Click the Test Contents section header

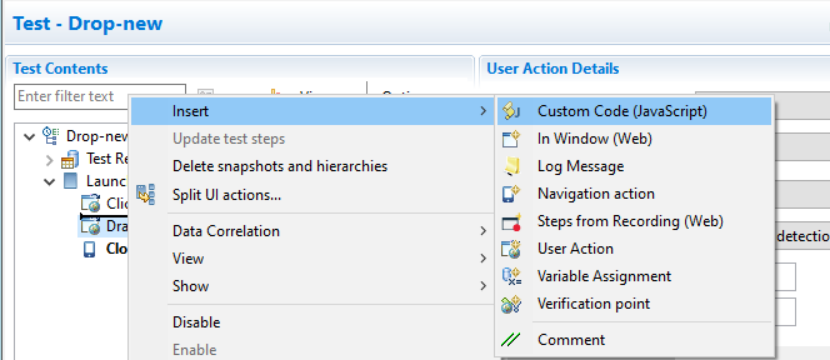(x=60, y=69)
